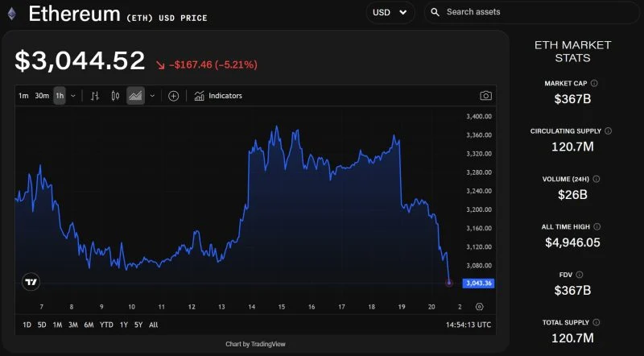
Task: Switch to candlestick chart style
Action: tap(115, 96)
